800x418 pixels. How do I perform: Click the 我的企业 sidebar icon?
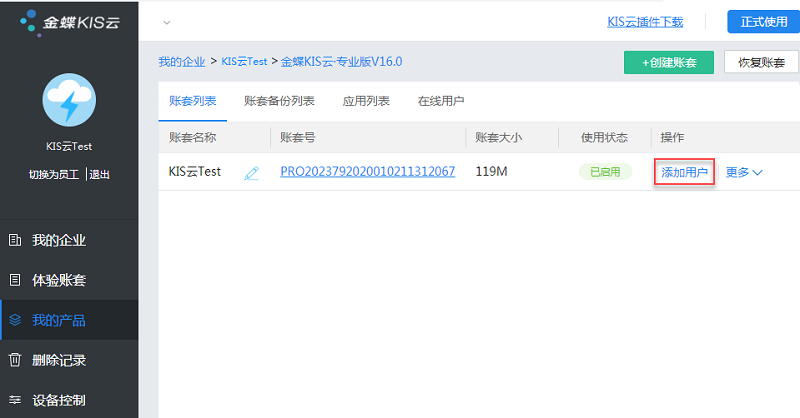tap(15, 240)
